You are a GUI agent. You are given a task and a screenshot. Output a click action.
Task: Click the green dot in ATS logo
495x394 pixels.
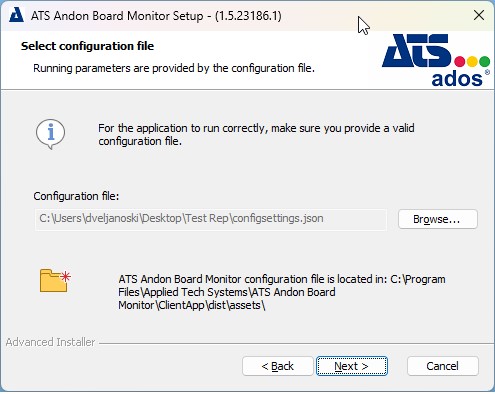point(484,61)
